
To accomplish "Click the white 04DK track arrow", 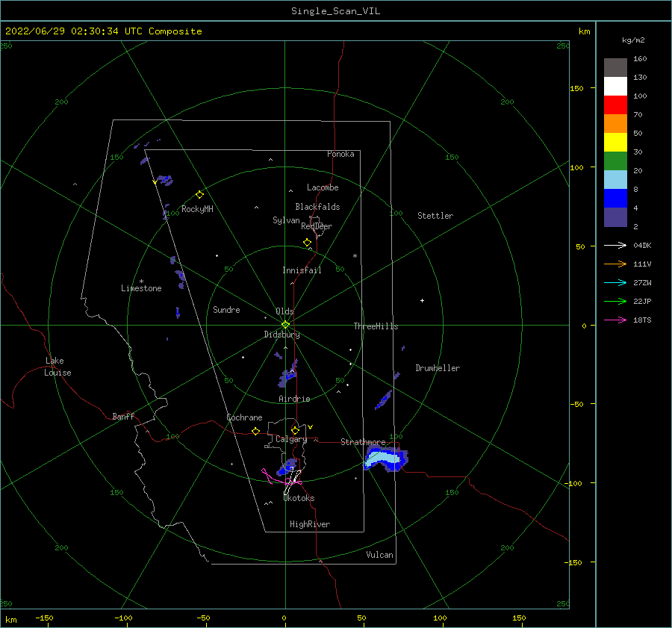I will [x=615, y=245].
